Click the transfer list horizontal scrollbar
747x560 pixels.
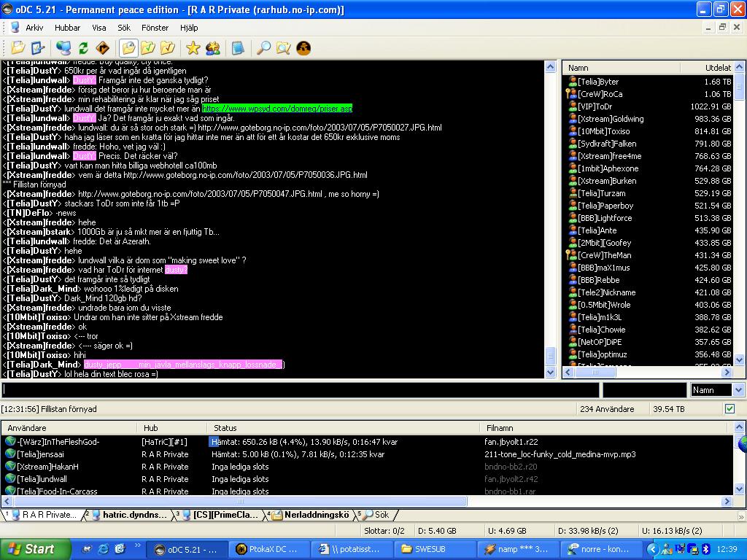(x=241, y=502)
